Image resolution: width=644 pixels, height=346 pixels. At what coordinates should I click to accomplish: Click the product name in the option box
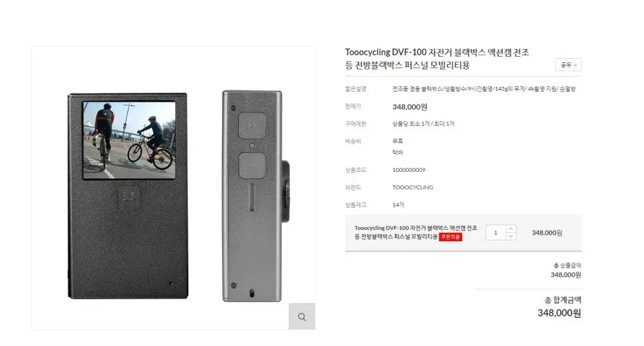(x=415, y=232)
